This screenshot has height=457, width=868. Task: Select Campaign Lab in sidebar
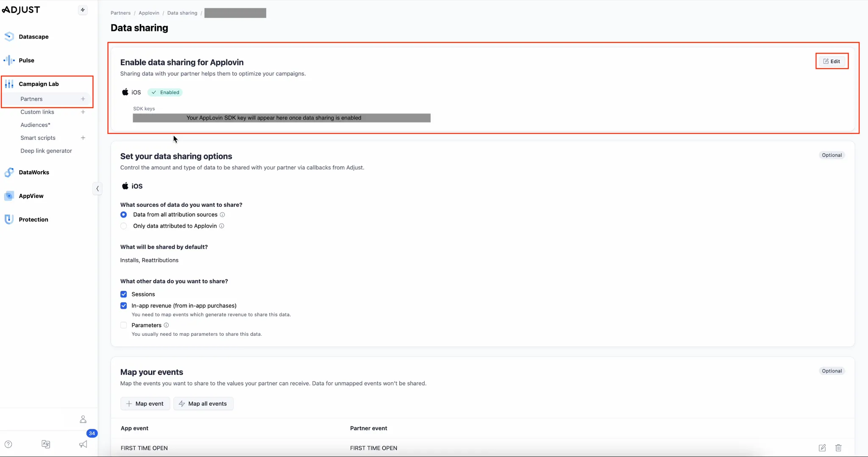(x=39, y=84)
